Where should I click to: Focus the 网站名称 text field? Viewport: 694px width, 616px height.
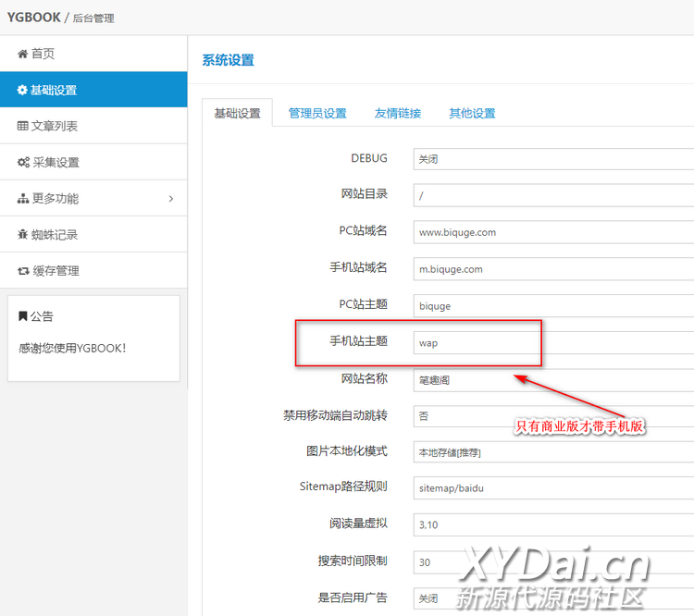coord(553,379)
